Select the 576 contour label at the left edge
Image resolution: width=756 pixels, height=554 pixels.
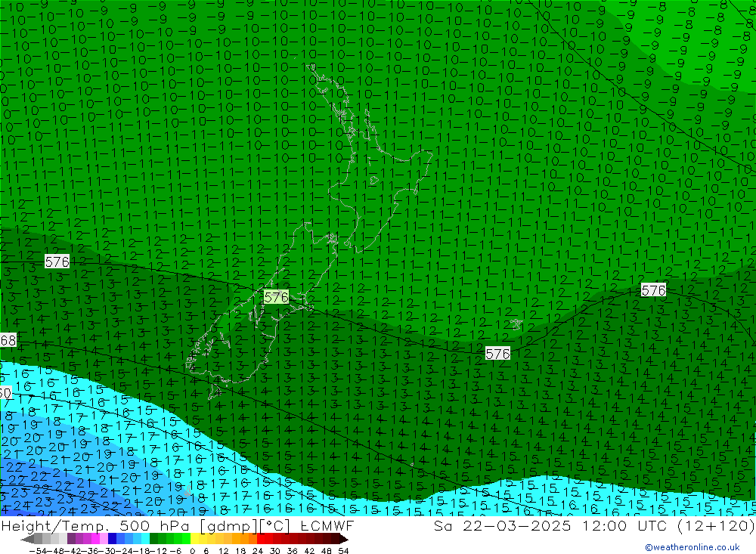click(x=57, y=262)
